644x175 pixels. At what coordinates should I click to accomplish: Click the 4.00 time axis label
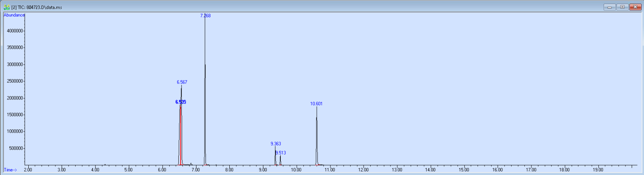point(95,169)
